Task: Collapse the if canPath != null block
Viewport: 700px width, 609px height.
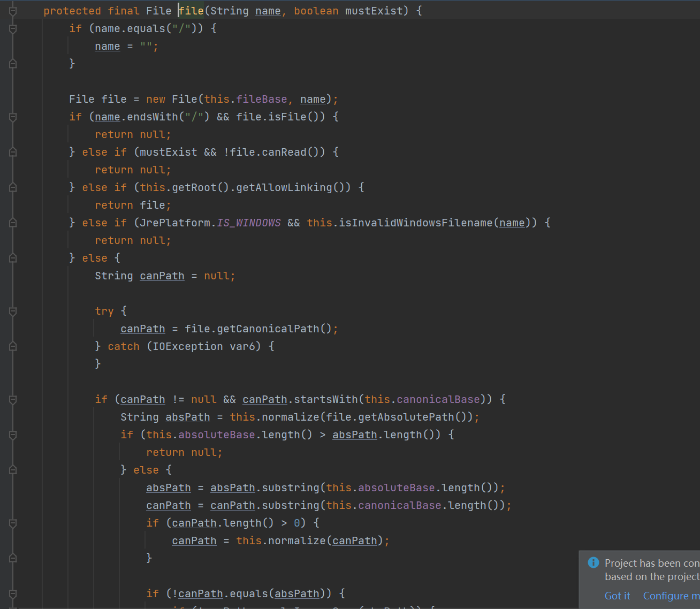Action: click(13, 399)
